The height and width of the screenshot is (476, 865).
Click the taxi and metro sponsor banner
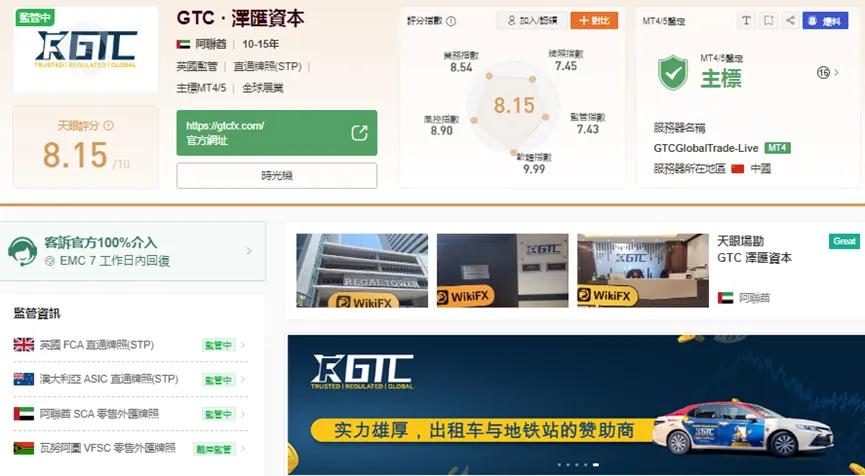[576, 404]
